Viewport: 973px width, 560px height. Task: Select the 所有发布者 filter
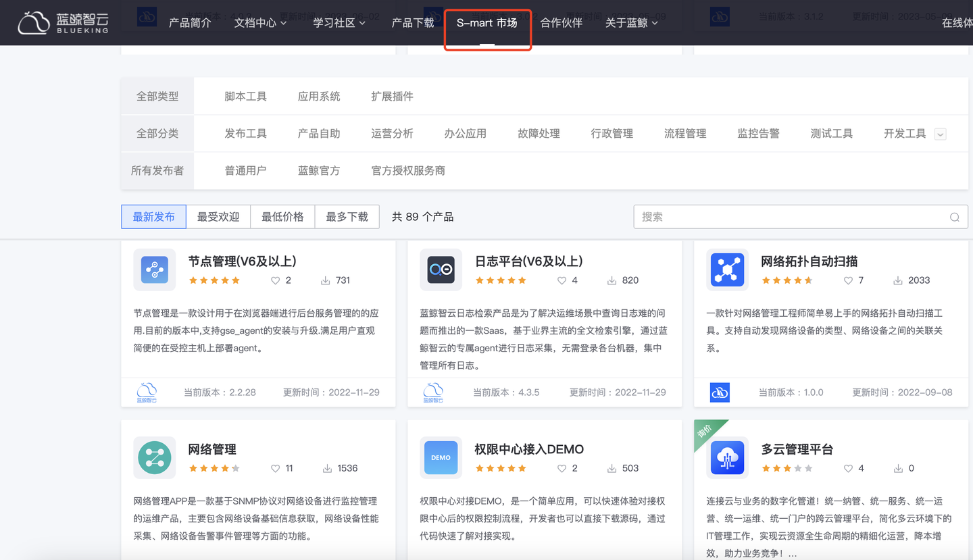(157, 171)
